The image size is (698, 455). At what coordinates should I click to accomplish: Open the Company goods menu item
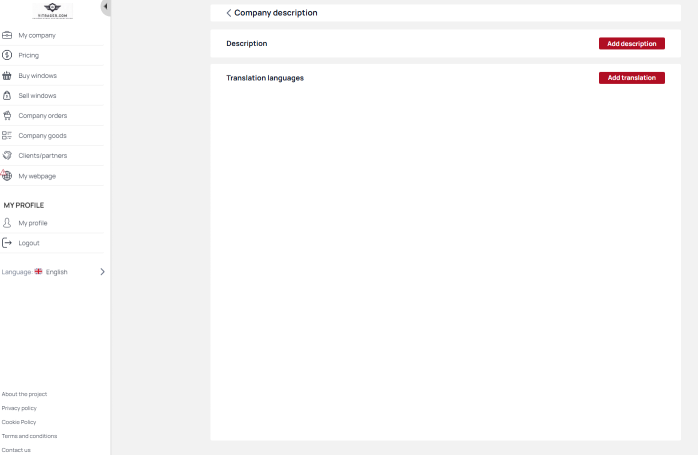pos(52,136)
